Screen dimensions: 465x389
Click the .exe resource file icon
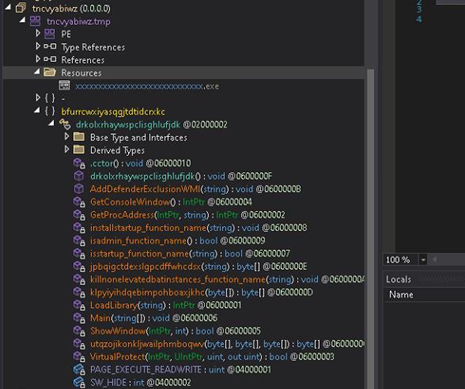click(65, 85)
